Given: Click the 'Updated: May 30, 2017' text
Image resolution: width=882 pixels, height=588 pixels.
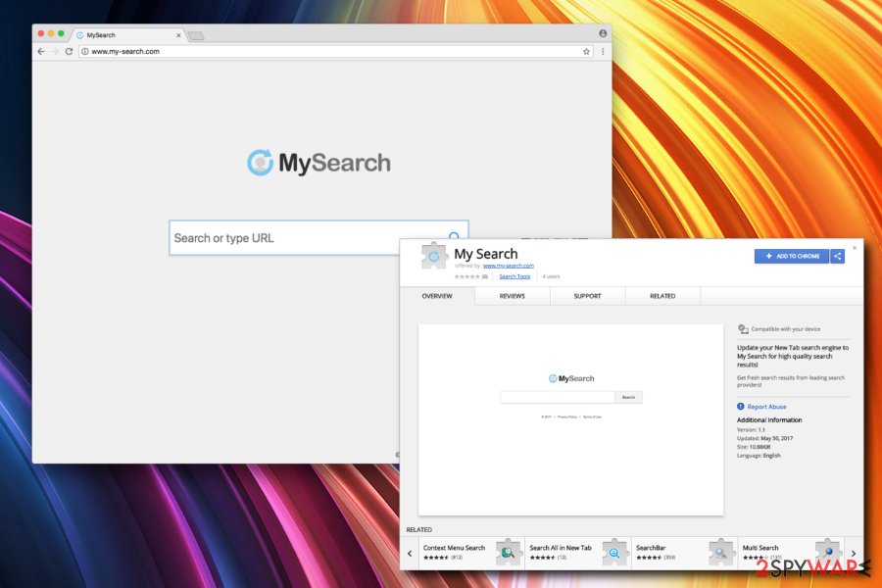Looking at the screenshot, I should point(765,438).
